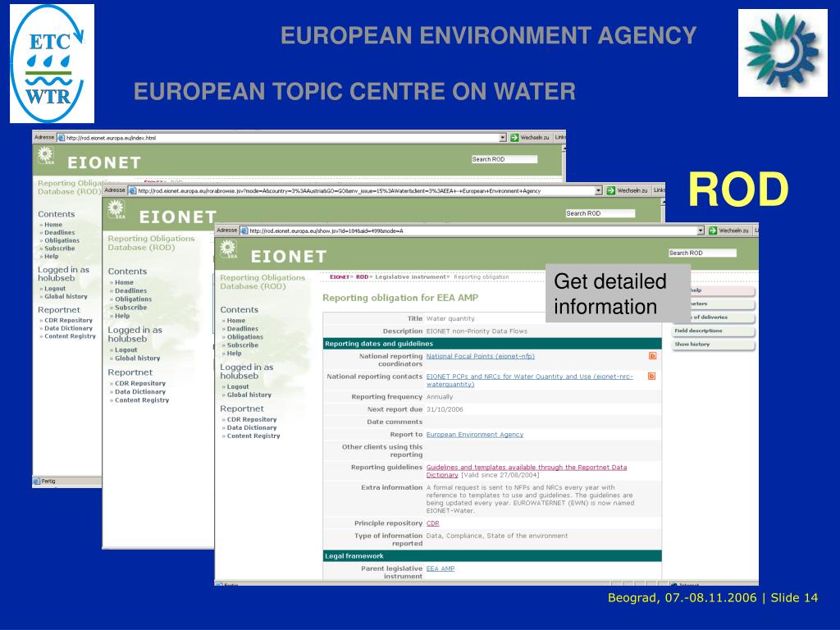The height and width of the screenshot is (630, 840).
Task: Open CDR Repository in middle window Reportnet
Action: (140, 384)
